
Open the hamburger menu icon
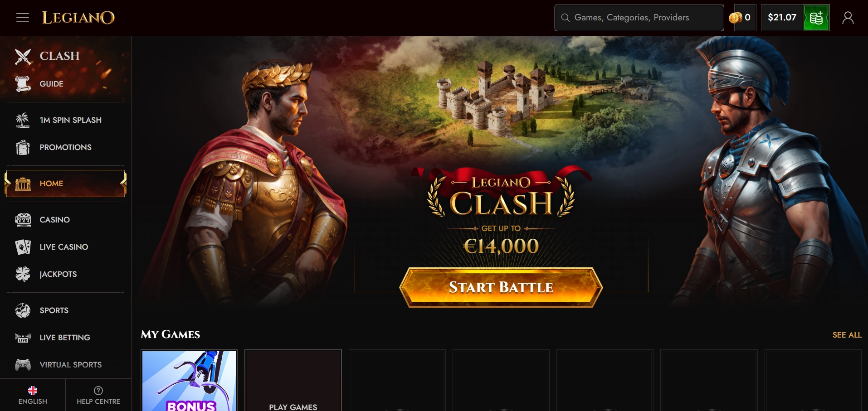click(23, 18)
